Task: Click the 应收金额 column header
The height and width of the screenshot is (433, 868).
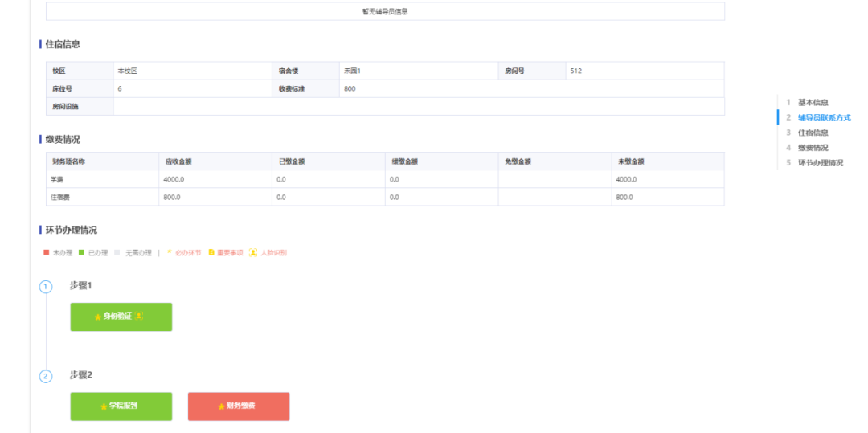Action: click(x=215, y=161)
